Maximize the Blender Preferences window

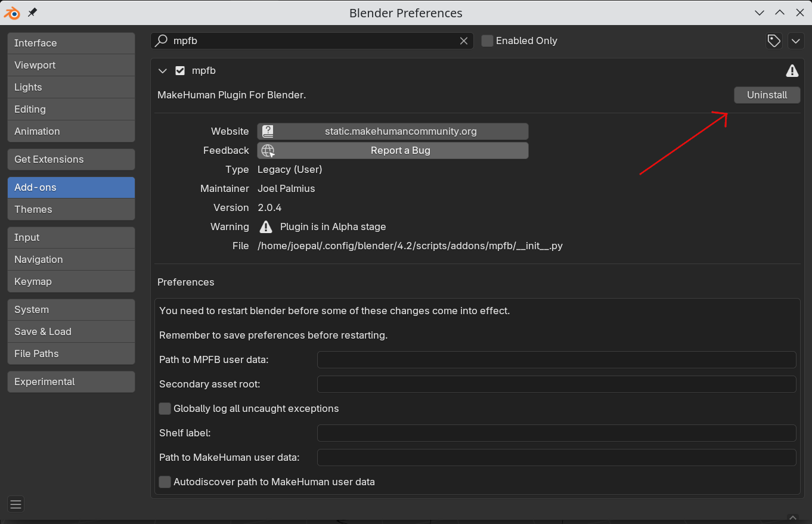point(779,13)
